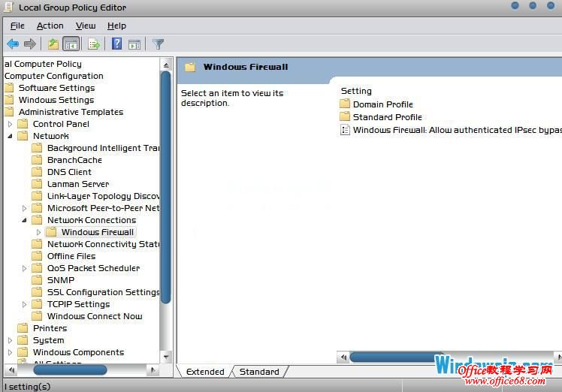
Task: Click the Back arrow toolbar icon
Action: (x=13, y=44)
